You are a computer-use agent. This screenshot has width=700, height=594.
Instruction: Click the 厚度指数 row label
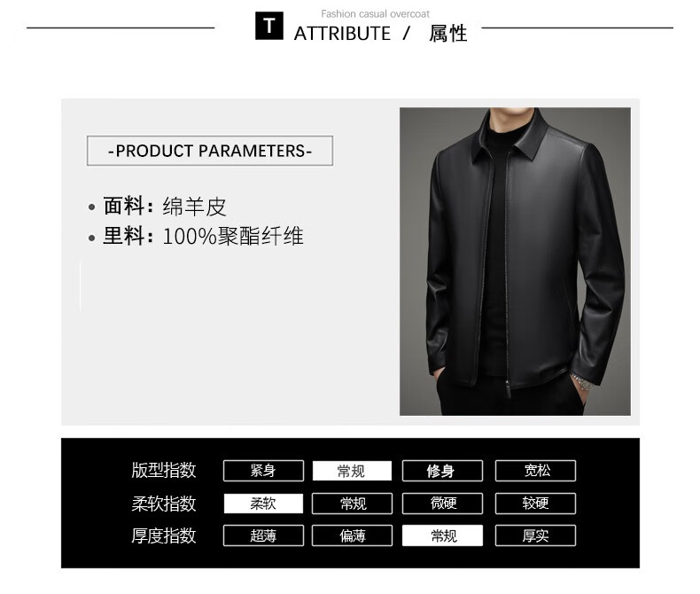coord(163,535)
